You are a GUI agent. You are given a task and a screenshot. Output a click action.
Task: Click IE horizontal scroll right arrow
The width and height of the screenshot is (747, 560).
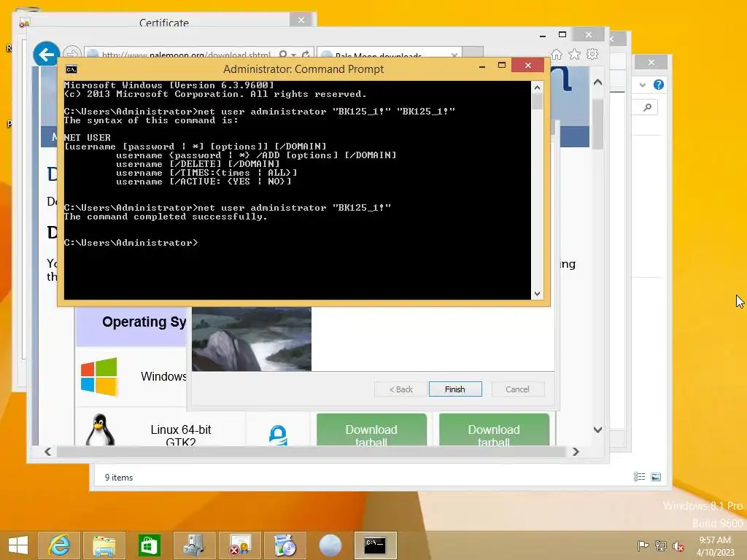[576, 451]
